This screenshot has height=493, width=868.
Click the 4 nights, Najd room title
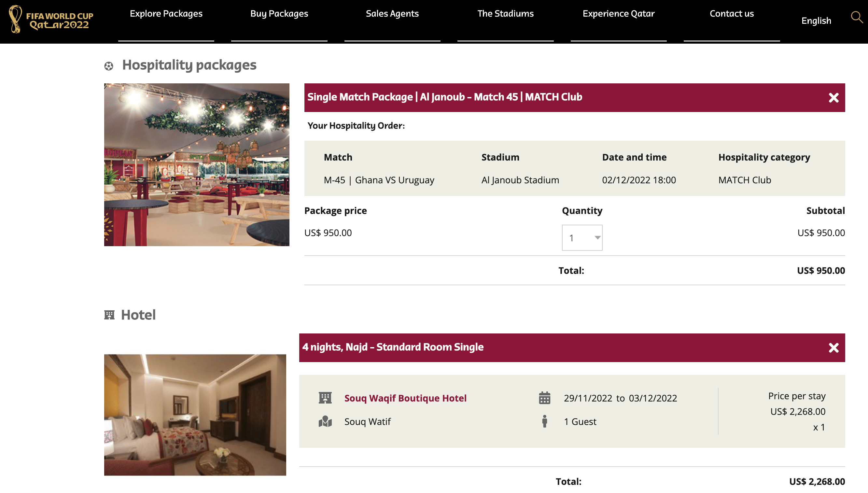coord(393,347)
